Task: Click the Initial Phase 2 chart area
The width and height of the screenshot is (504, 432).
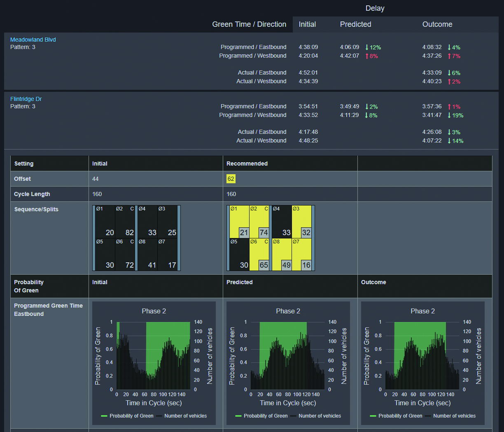Action: click(x=154, y=356)
